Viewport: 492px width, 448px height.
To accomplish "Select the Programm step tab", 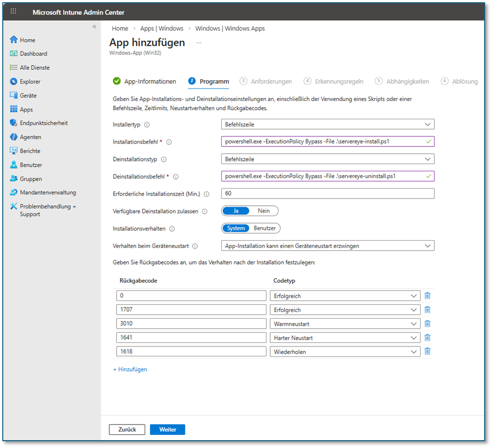I will 209,81.
